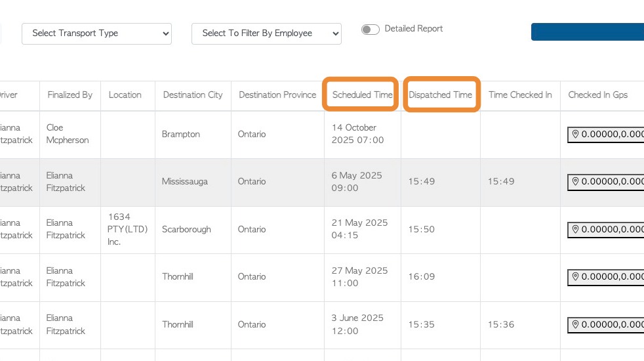The image size is (644, 361).
Task: Click GPS pin icon in Brampton row
Action: click(x=576, y=134)
